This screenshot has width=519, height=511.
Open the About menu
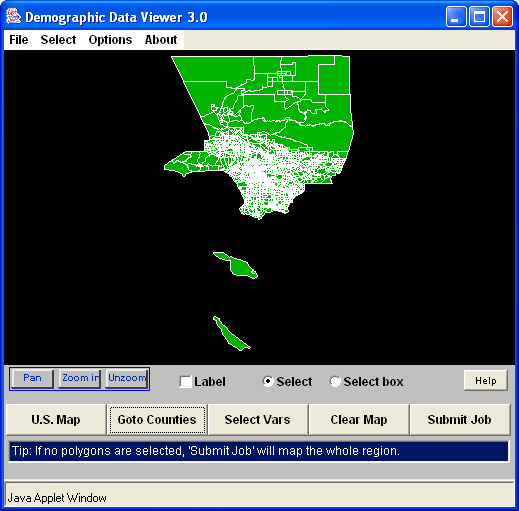coord(161,40)
